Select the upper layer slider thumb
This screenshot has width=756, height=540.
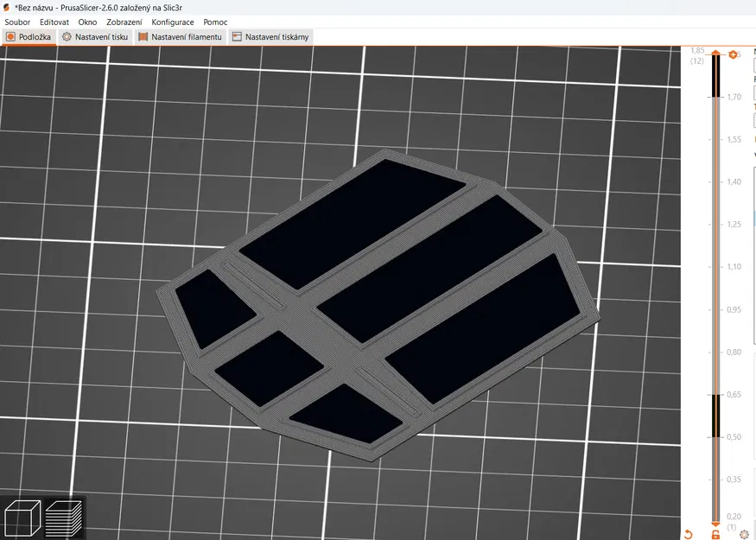click(x=716, y=52)
